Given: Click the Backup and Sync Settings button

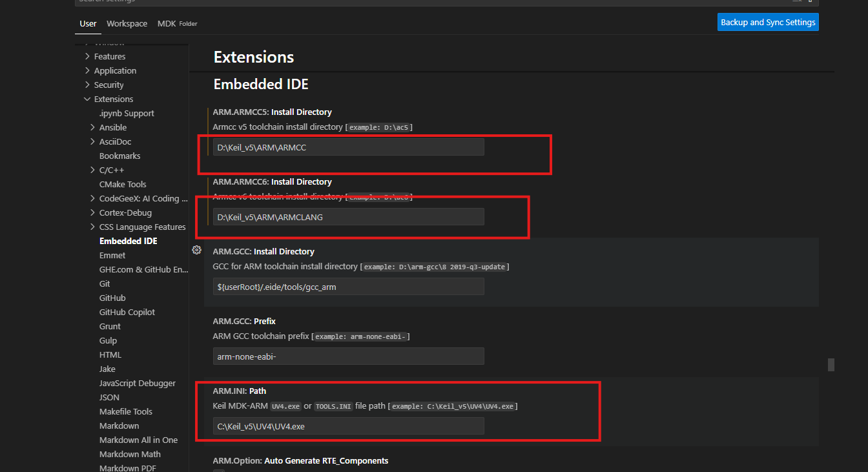Looking at the screenshot, I should pyautogui.click(x=768, y=21).
